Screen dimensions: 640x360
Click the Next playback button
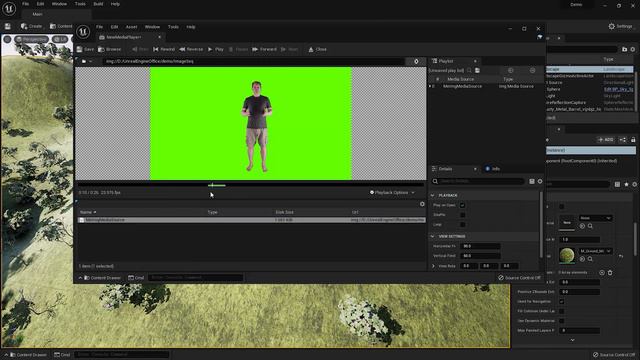(x=289, y=49)
